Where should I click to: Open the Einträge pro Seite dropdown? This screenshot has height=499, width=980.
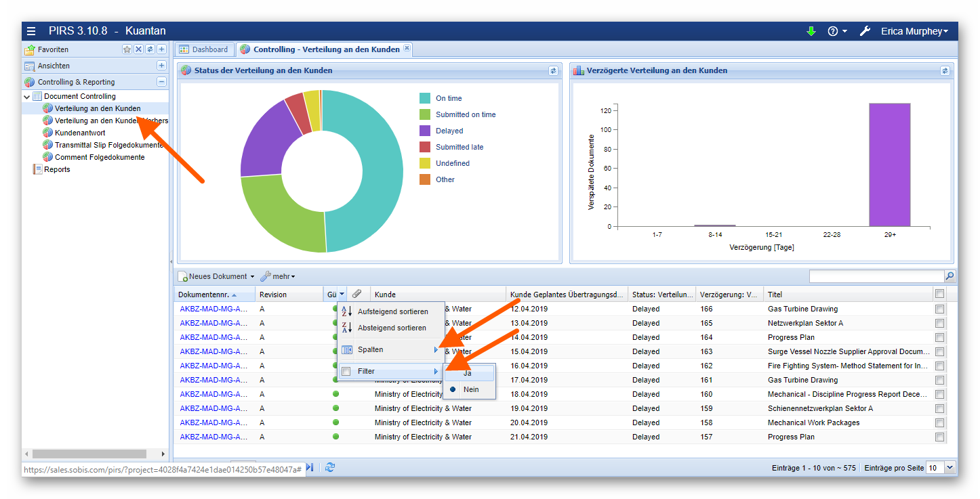tap(950, 467)
